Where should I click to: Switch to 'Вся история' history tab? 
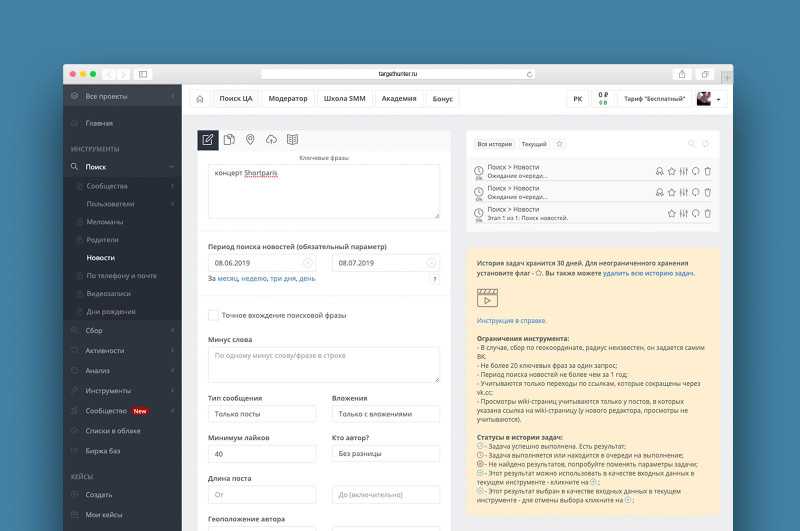click(x=494, y=144)
